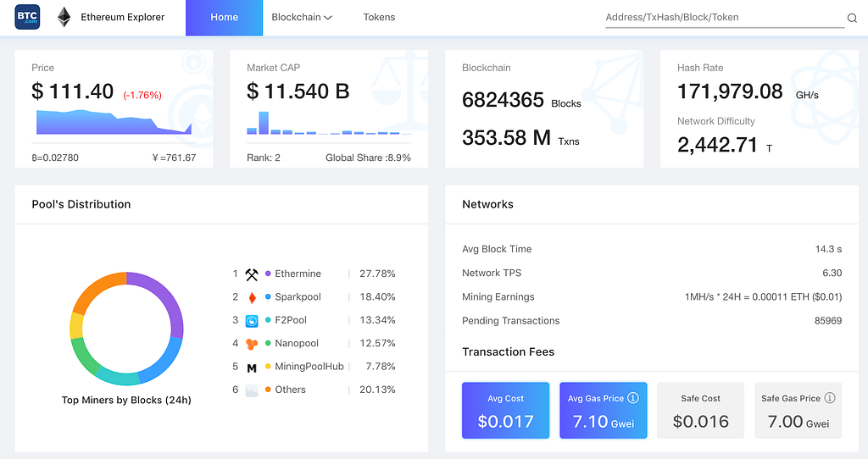The height and width of the screenshot is (459, 868).
Task: Click the Avg Cost $0.017 card
Action: pos(505,411)
